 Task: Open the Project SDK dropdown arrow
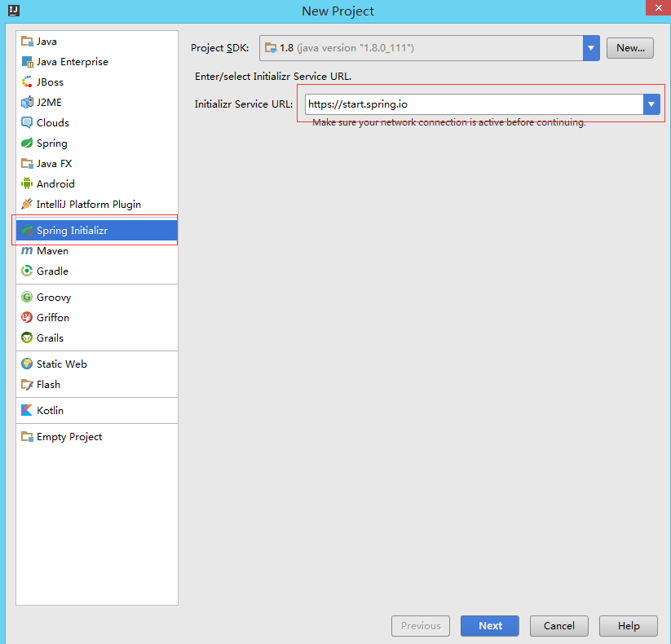[591, 48]
